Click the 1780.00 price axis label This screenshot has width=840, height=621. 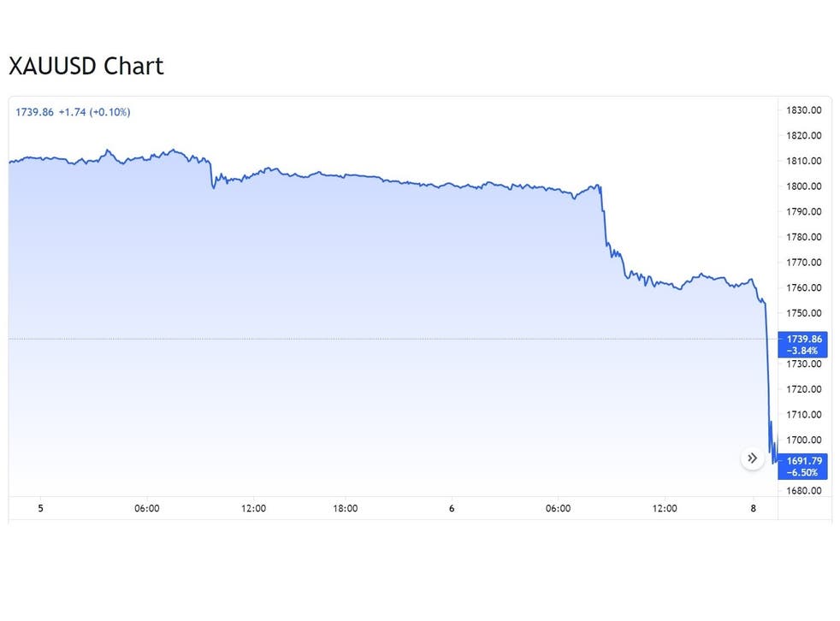click(804, 237)
